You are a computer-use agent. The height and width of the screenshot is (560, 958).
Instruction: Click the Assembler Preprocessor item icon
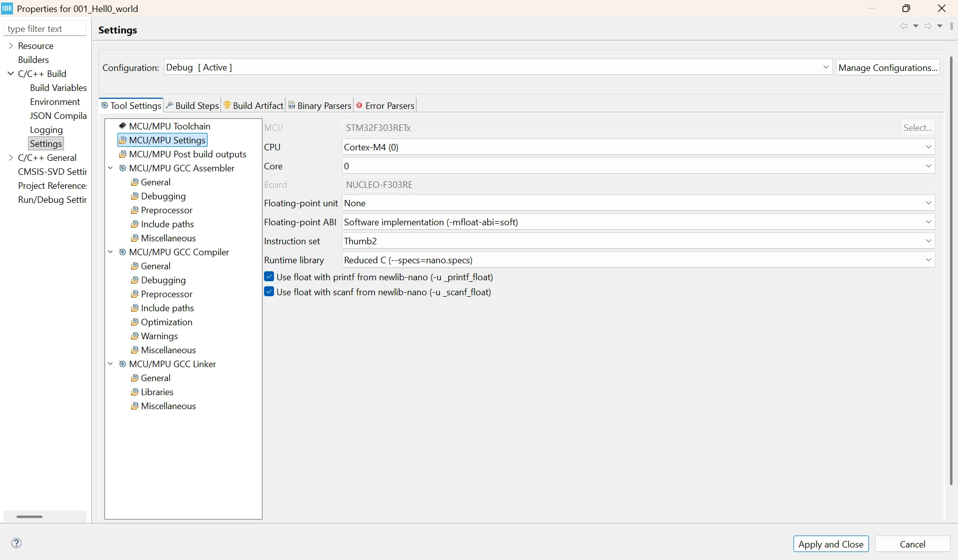[x=134, y=210]
